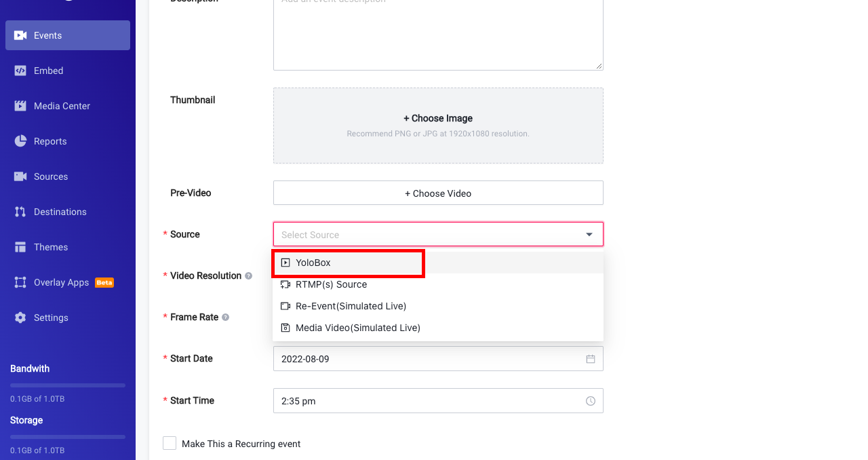
Task: Open Start Date calendar picker
Action: 591,359
